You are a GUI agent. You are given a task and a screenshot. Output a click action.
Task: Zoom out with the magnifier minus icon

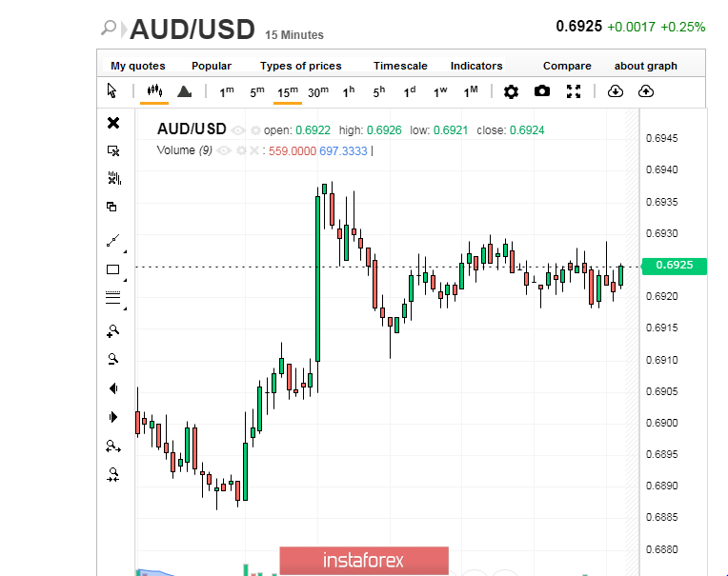pos(112,359)
